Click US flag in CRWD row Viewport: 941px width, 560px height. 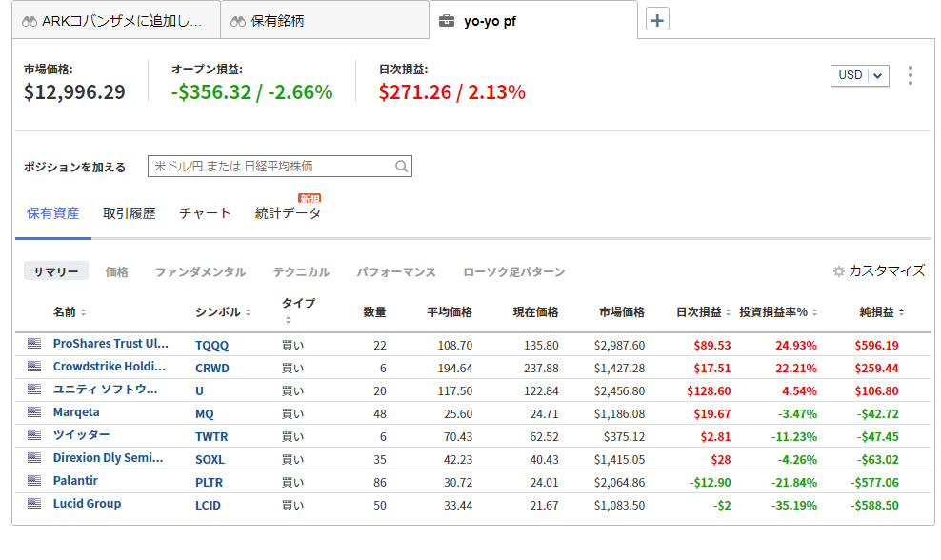34,366
